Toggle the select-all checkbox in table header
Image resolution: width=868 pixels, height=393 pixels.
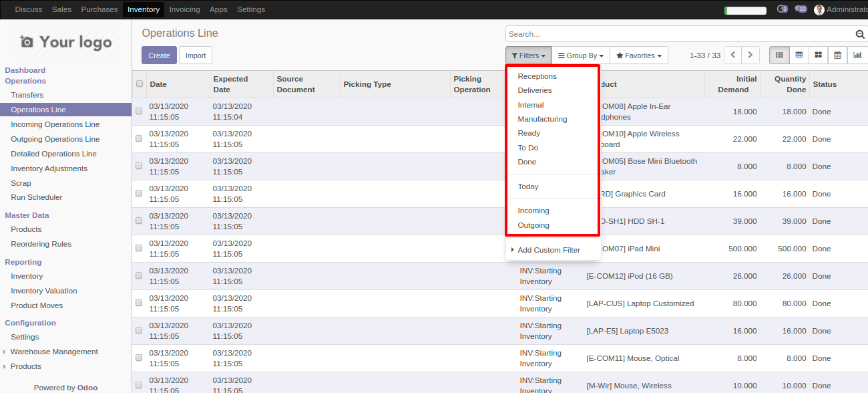pyautogui.click(x=140, y=84)
